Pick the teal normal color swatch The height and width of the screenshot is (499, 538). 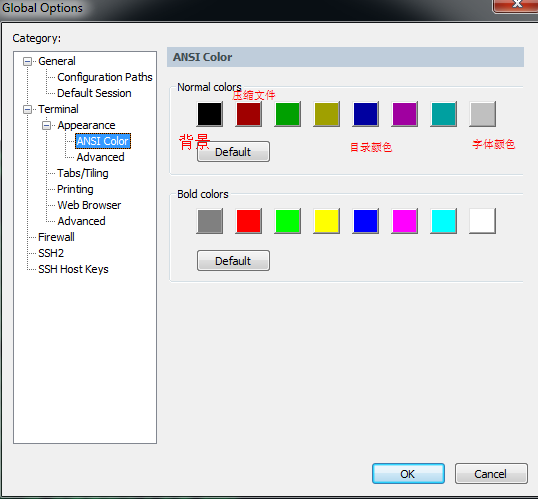point(443,114)
